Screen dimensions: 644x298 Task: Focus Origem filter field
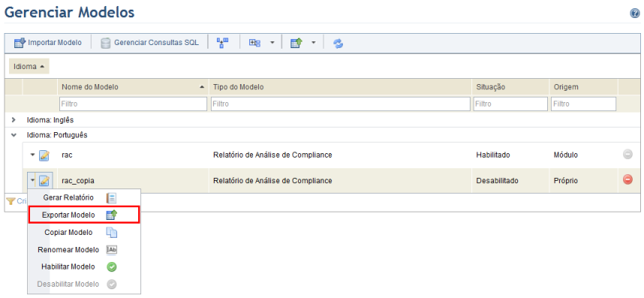pos(584,104)
